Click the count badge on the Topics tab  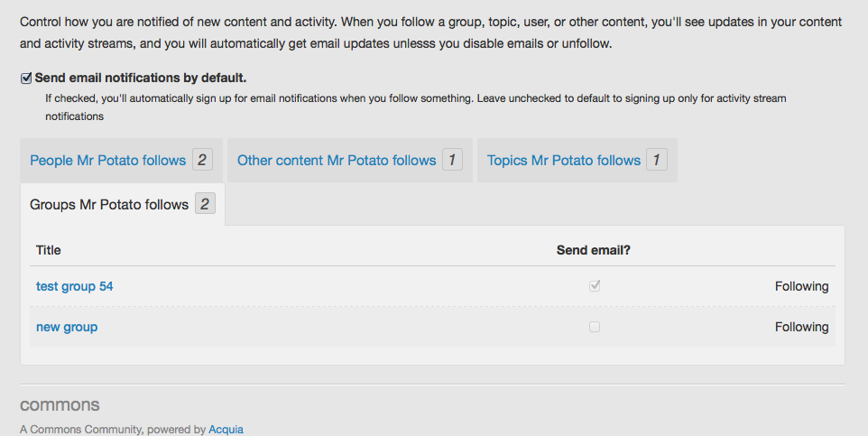tap(657, 161)
